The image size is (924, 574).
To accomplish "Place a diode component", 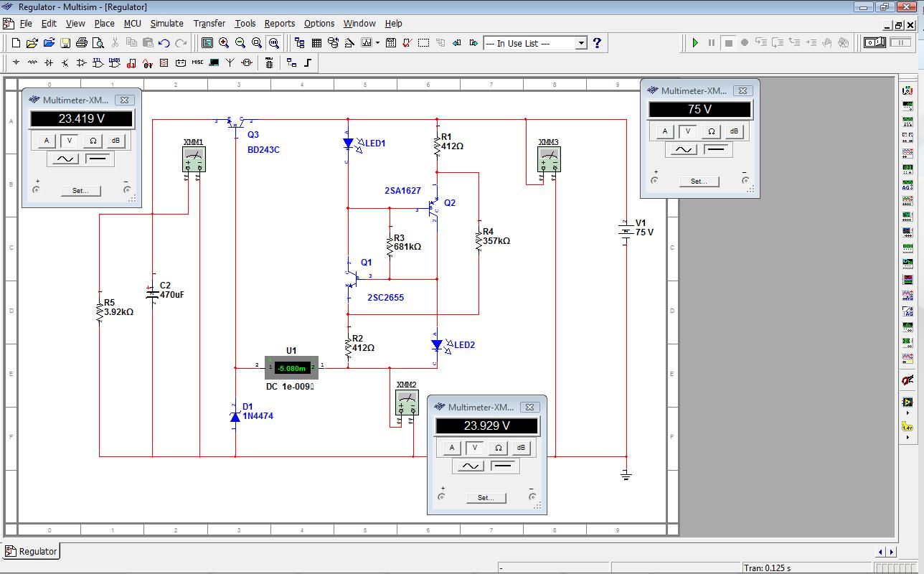I will pyautogui.click(x=49, y=63).
